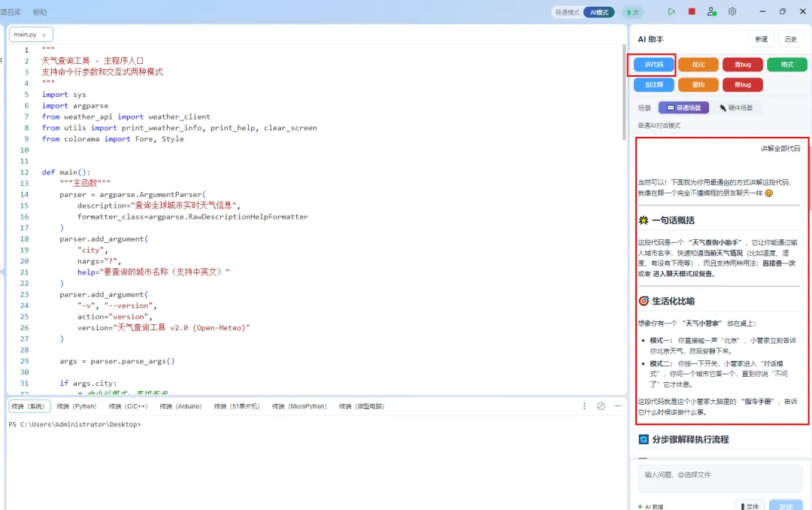Click line number 20 in the gutter

[x=24, y=261]
